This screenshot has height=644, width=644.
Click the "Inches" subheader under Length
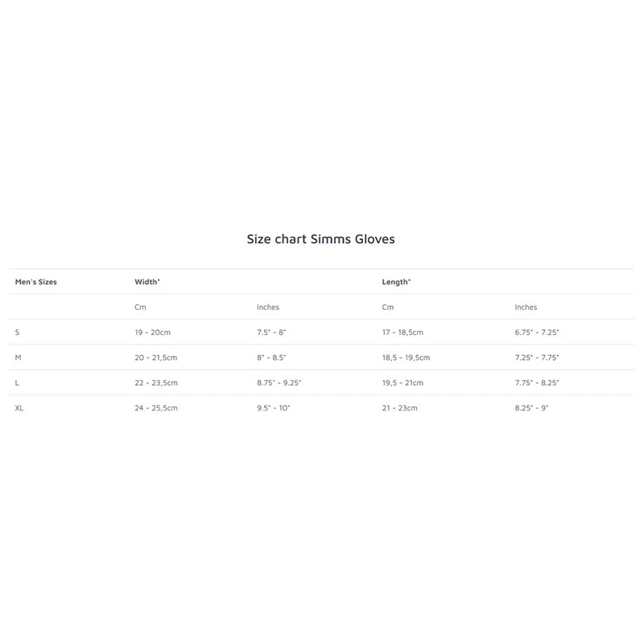[526, 308]
